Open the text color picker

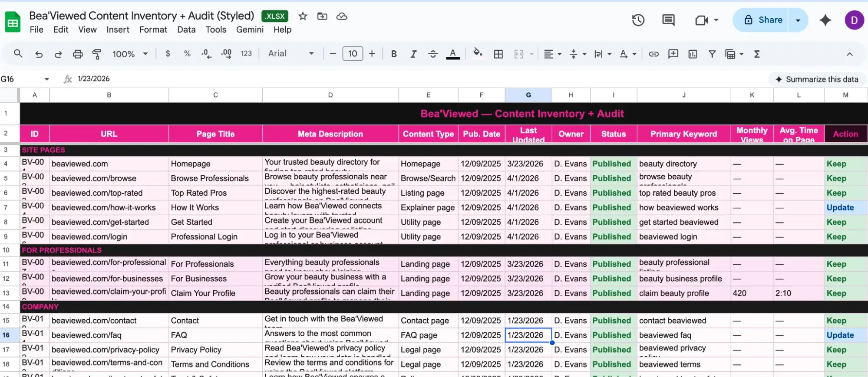pyautogui.click(x=453, y=54)
